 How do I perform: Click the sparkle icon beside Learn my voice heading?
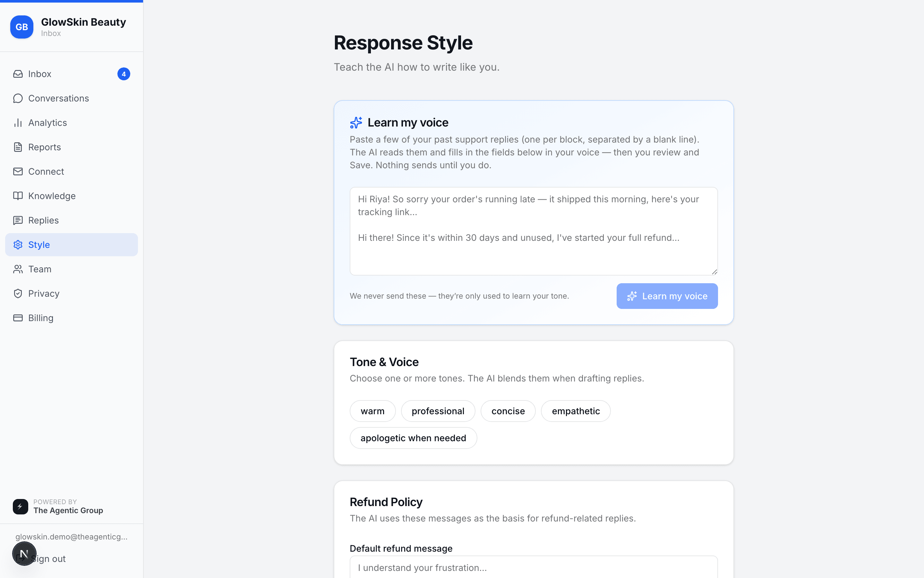tap(356, 122)
